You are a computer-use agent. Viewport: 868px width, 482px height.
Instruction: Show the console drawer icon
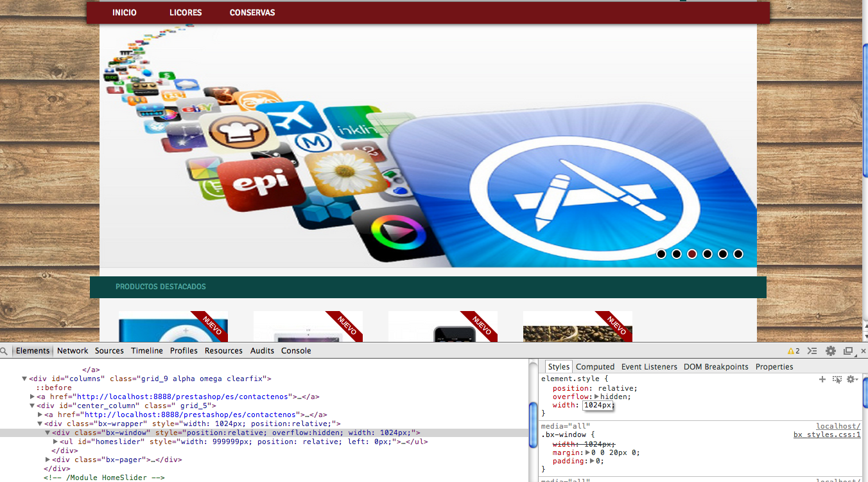pos(812,351)
